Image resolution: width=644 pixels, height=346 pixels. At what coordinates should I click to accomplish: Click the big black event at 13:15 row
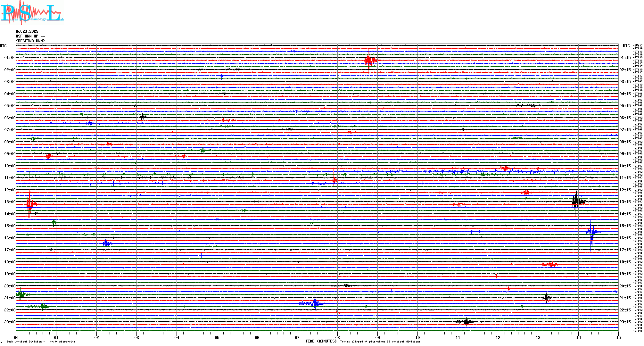[576, 202]
